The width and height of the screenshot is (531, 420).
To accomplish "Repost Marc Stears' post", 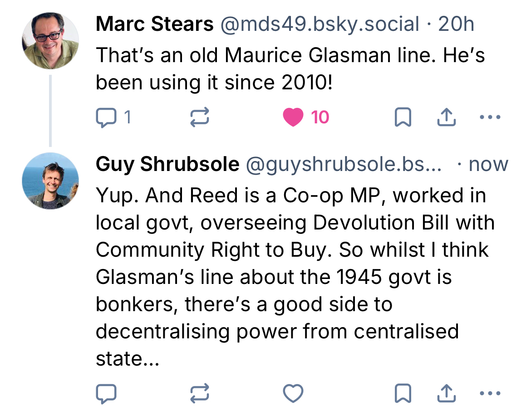I will click(199, 118).
